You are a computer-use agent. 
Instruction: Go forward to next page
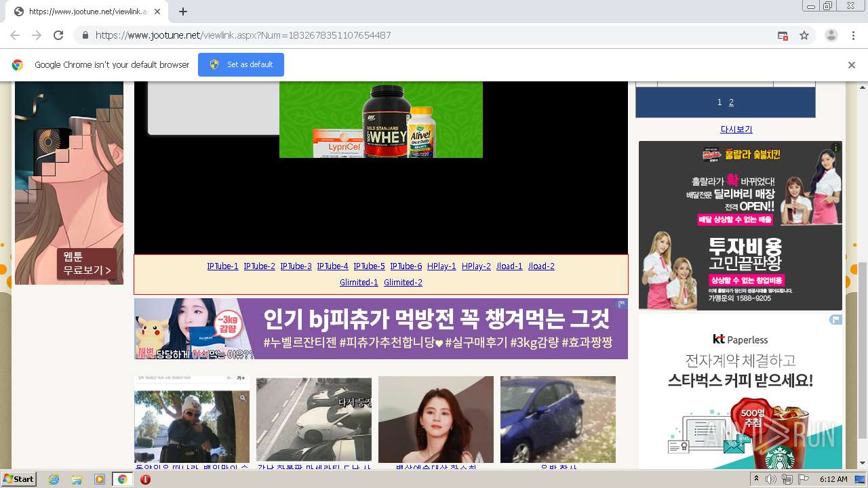(x=37, y=35)
